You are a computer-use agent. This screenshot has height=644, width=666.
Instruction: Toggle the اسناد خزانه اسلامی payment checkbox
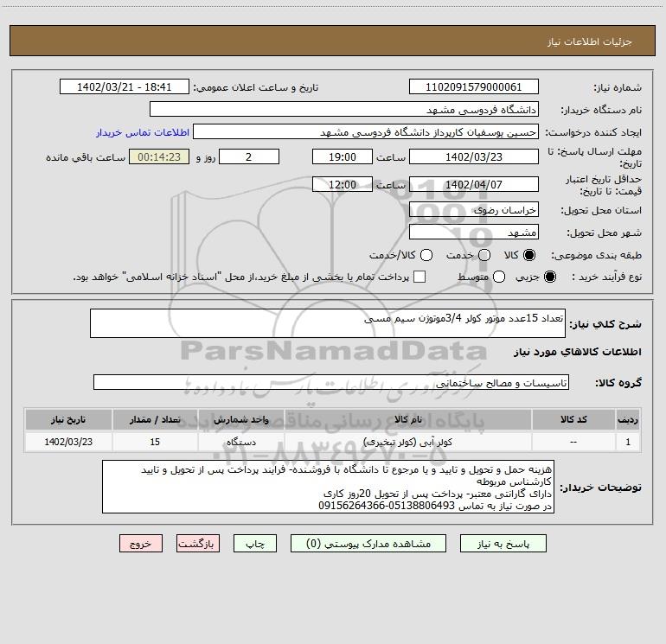[x=419, y=277]
